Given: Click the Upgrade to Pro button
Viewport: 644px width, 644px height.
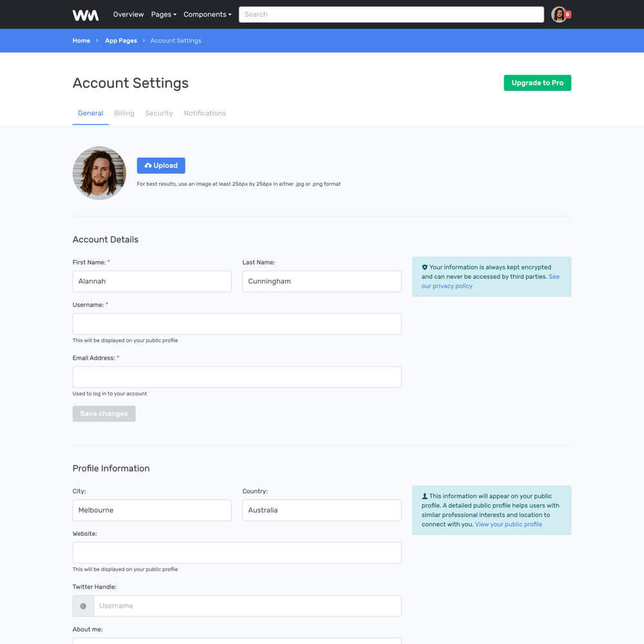Looking at the screenshot, I should (x=537, y=83).
